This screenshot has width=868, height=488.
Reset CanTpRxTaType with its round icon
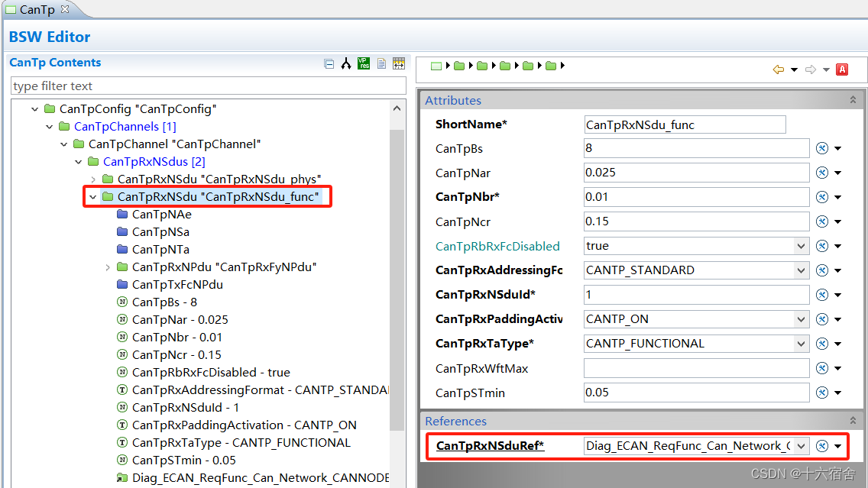pos(822,344)
